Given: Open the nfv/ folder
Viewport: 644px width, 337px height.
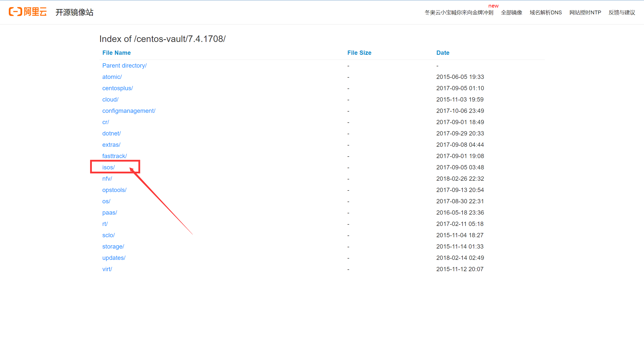Looking at the screenshot, I should tap(107, 179).
